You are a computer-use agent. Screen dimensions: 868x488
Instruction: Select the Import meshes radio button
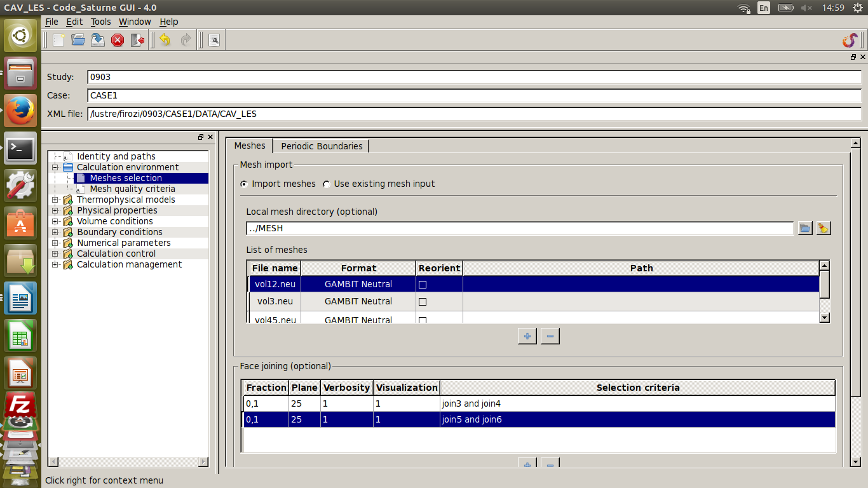(x=244, y=184)
